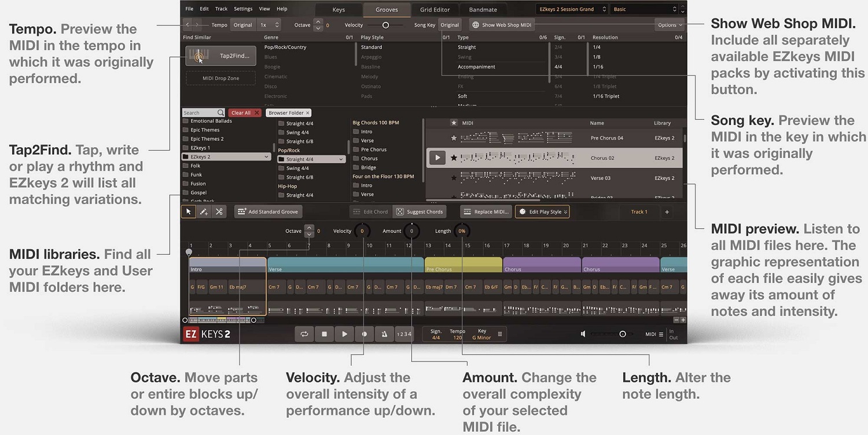Image resolution: width=868 pixels, height=435 pixels.
Task: Zoom in timeline with plus button
Action: (x=683, y=320)
